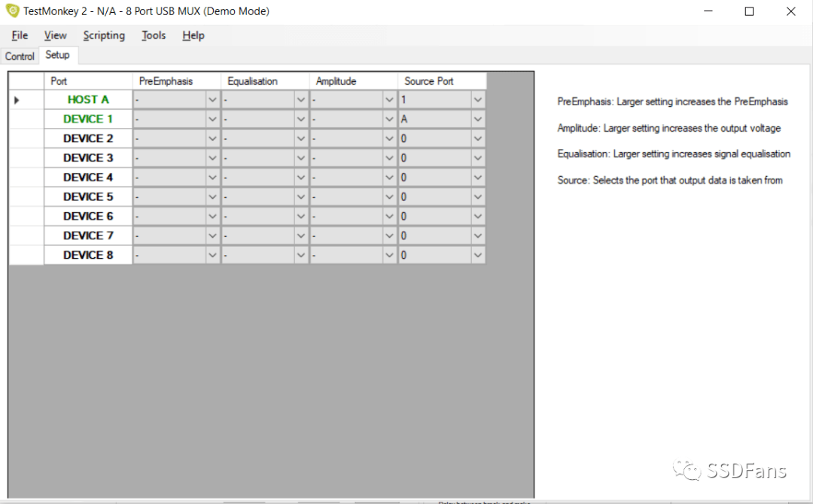Select the DEVICE 1 port cell
This screenshot has height=504, width=813.
click(x=88, y=119)
